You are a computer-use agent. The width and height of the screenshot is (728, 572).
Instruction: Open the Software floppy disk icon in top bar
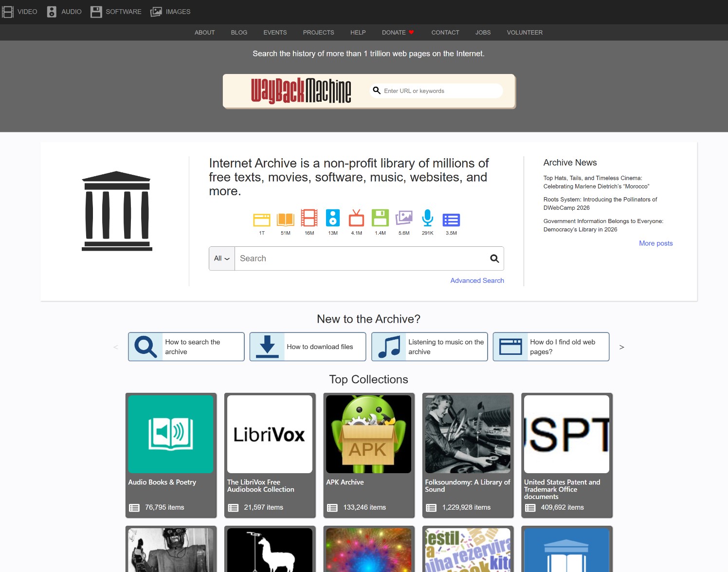96,12
